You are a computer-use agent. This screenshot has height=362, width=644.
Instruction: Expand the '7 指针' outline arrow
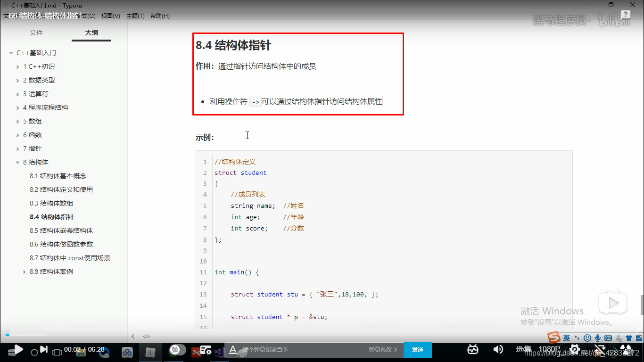pyautogui.click(x=18, y=148)
